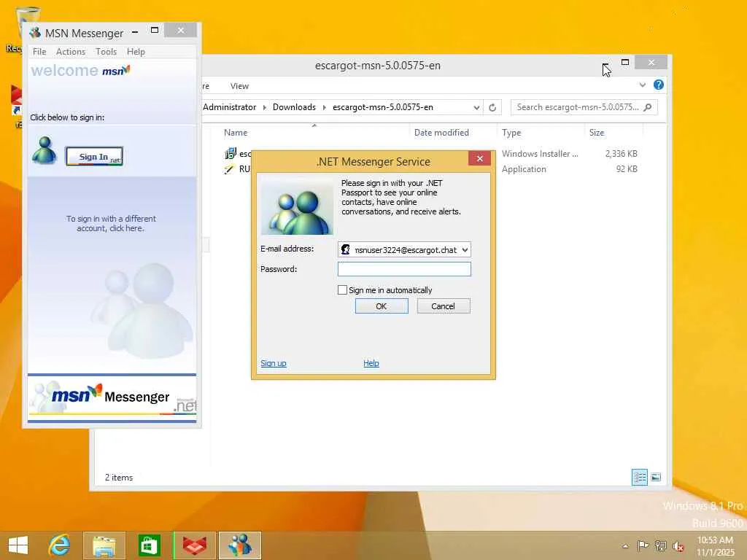Open the Windows Start button
The height and width of the screenshot is (560, 747).
point(18,545)
